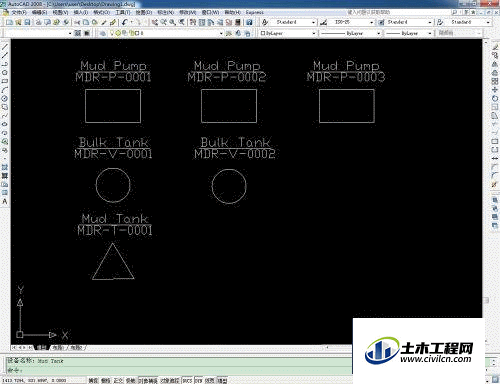
Task: Switch to the 布局1 layout tab
Action: pos(58,347)
